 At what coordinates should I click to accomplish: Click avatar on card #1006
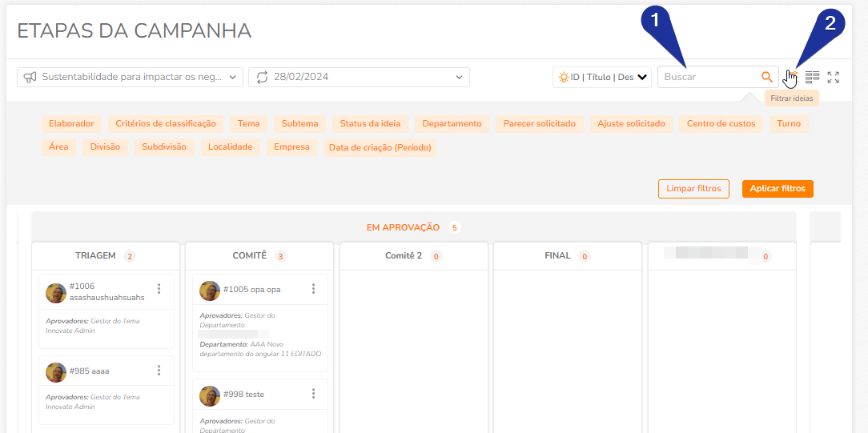(x=56, y=293)
